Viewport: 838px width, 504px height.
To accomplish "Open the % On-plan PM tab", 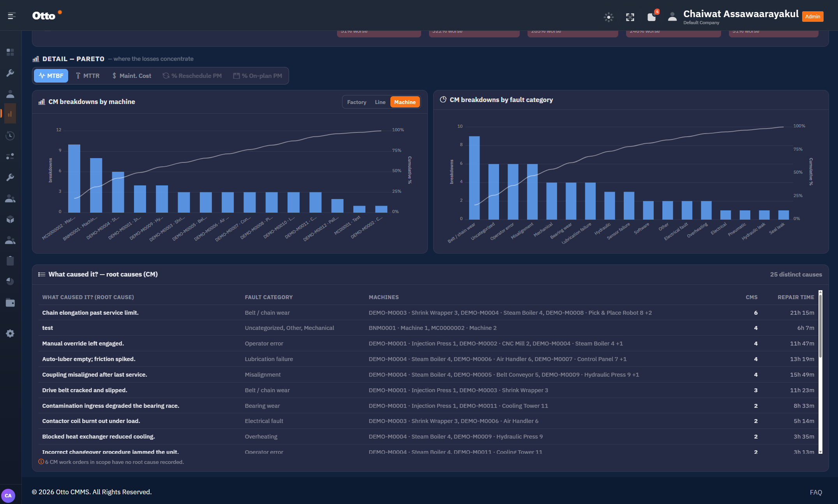I will (258, 76).
